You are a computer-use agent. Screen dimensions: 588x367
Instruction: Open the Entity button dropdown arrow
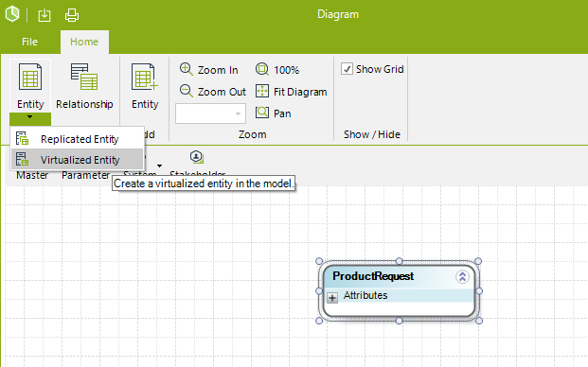pyautogui.click(x=30, y=119)
